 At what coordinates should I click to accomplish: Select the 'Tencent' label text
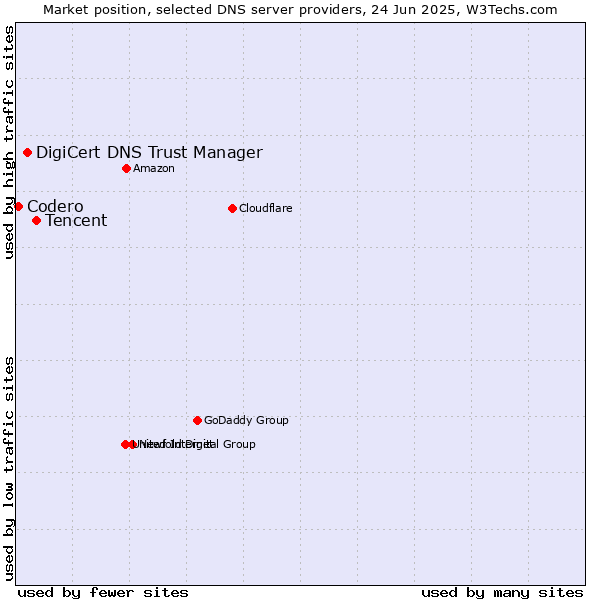(x=76, y=221)
